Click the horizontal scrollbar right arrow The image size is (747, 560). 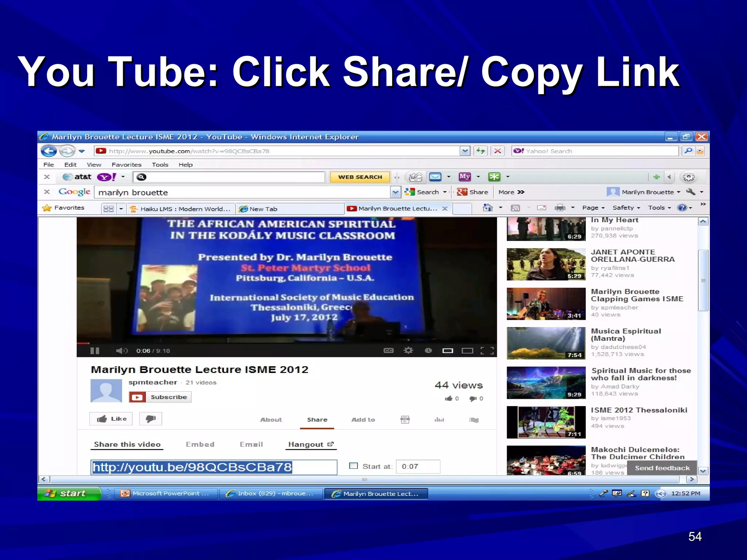pyautogui.click(x=692, y=479)
